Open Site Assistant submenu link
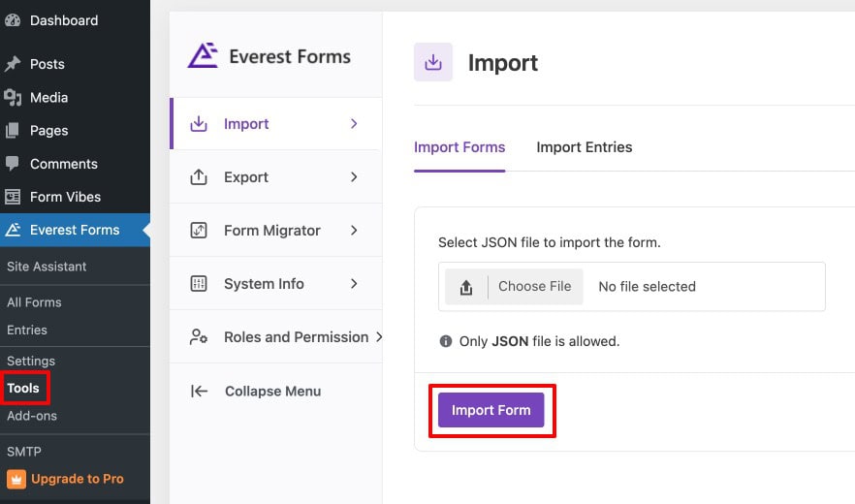855x504 pixels. (x=47, y=267)
